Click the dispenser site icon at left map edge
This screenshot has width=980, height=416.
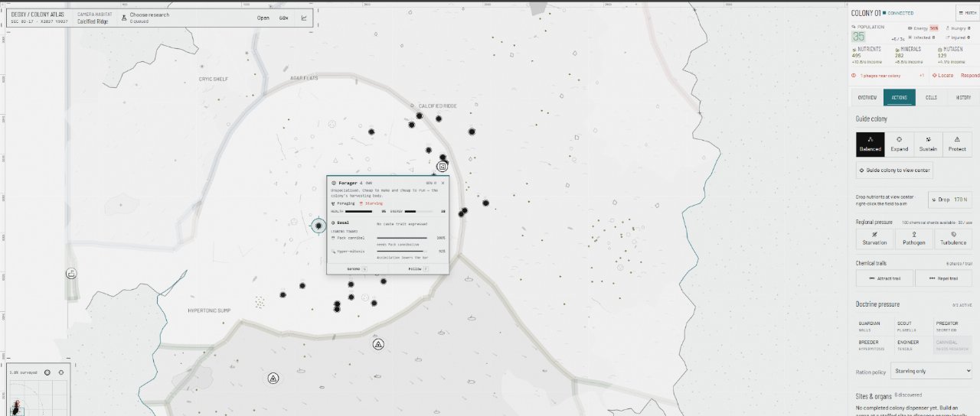coord(71,273)
